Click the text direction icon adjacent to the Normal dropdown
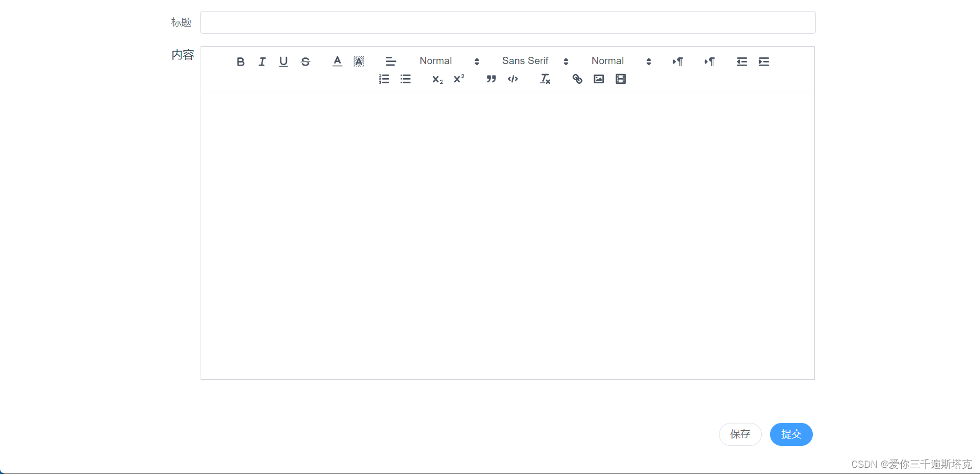Screen dimensions: 980x474 pos(678,61)
